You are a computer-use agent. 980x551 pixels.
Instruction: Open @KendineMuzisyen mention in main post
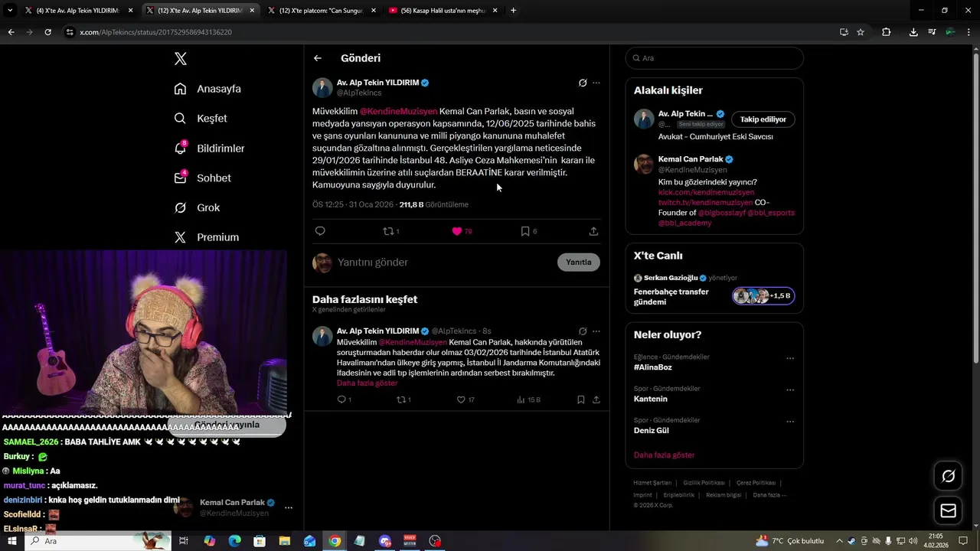point(399,111)
